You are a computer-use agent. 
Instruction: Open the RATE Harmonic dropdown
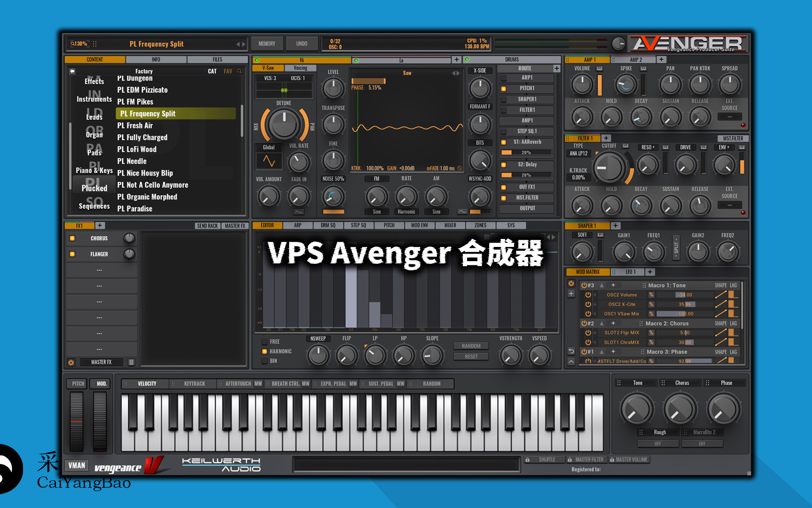406,212
